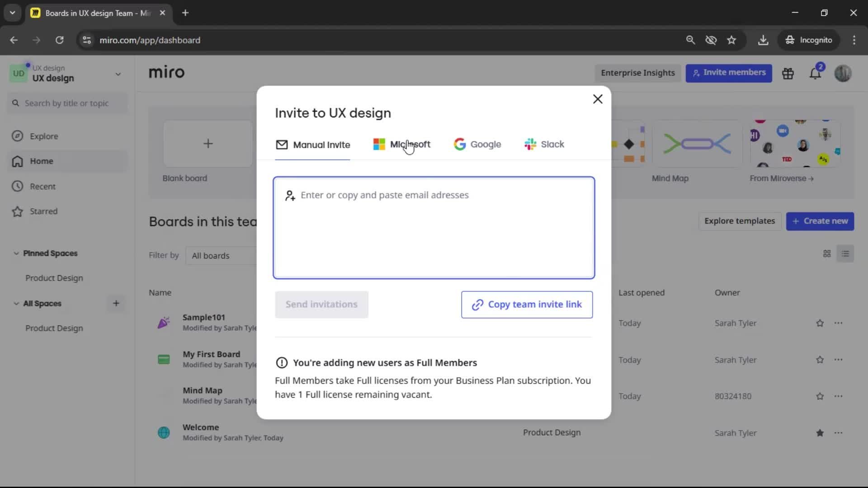Open the gift icon in header
This screenshot has height=488, width=868.
coord(788,73)
